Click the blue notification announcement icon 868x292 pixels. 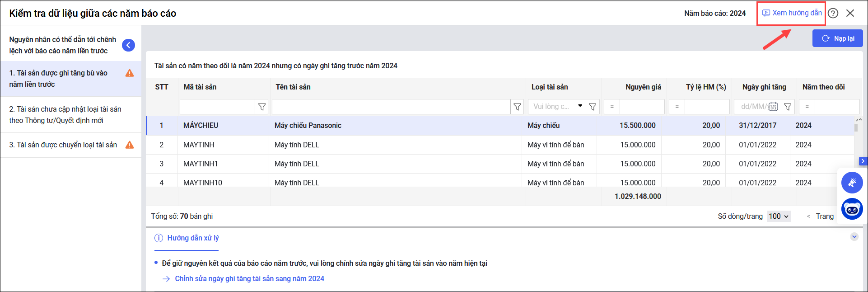pos(852,183)
